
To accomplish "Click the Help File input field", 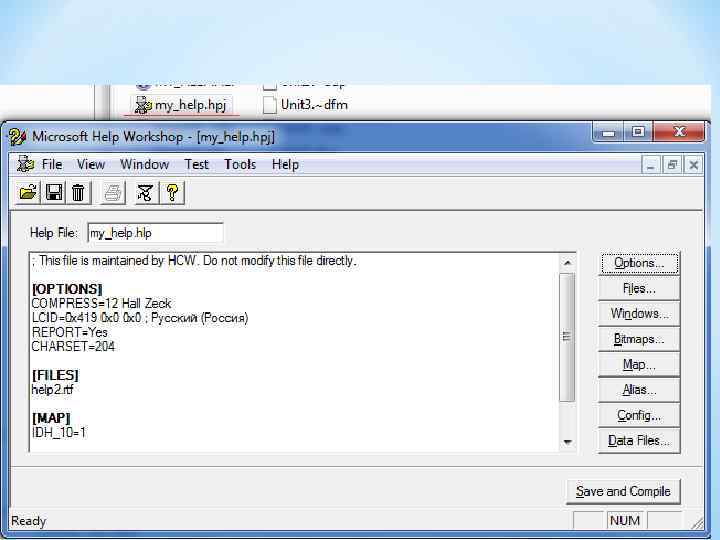I will 155,233.
